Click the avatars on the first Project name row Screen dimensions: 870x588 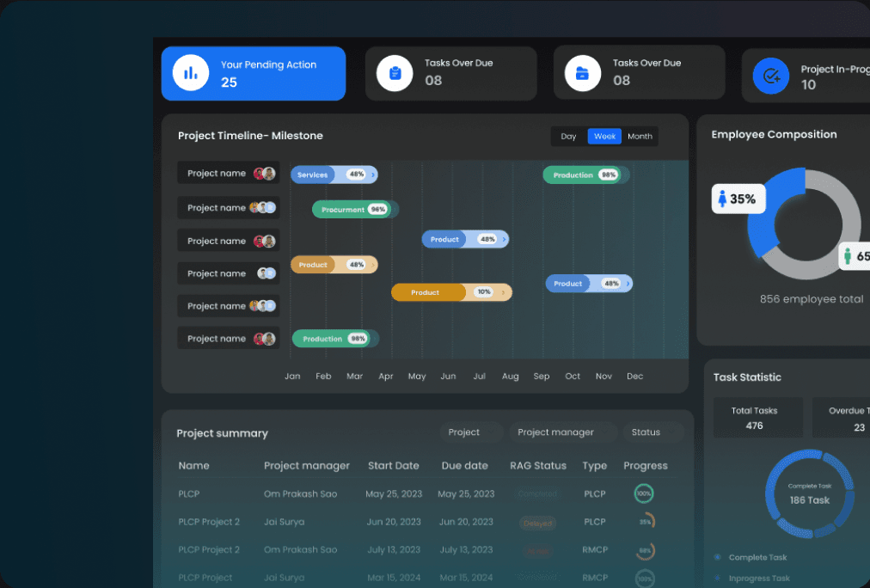tap(265, 174)
